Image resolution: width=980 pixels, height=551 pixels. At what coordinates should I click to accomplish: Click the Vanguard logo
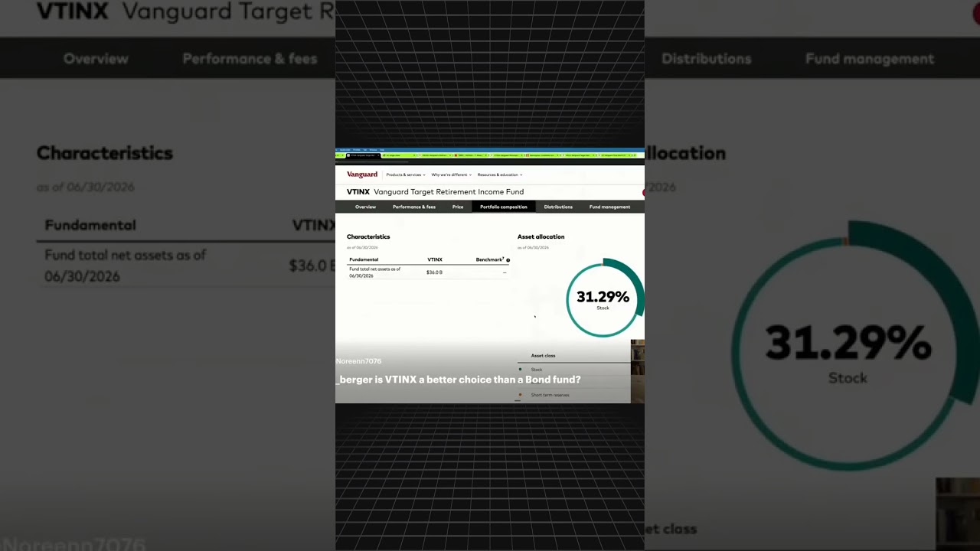[x=362, y=174]
